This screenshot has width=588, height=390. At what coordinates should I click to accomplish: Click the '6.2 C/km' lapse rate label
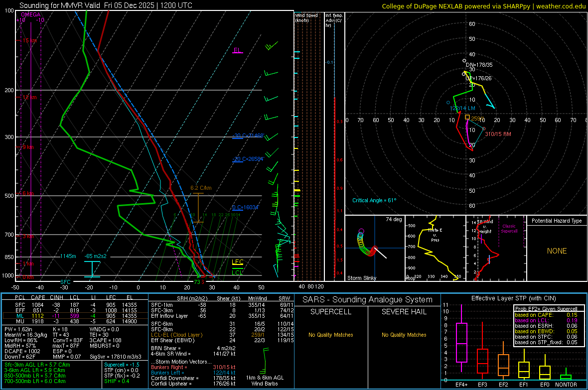tap(201, 188)
